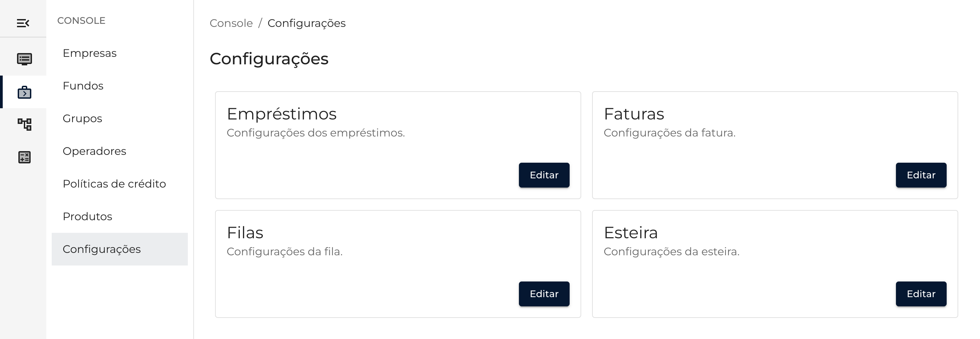
Task: Click Editar in the Esteira card
Action: click(x=921, y=294)
